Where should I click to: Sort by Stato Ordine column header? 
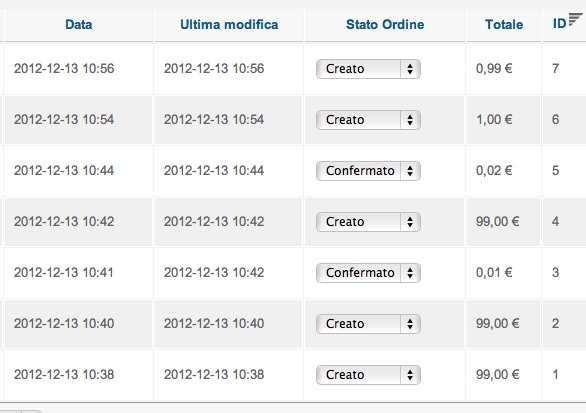coord(385,25)
